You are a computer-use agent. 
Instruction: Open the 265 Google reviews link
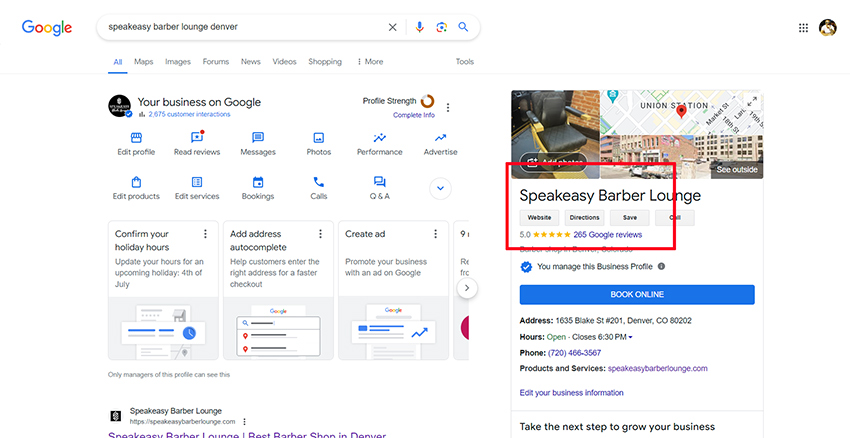608,235
